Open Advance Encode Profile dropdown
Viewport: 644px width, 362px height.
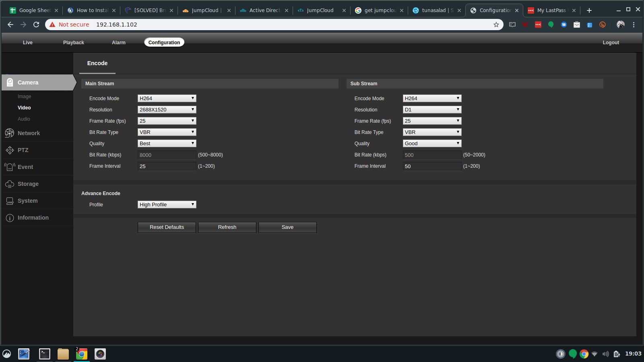pyautogui.click(x=167, y=204)
